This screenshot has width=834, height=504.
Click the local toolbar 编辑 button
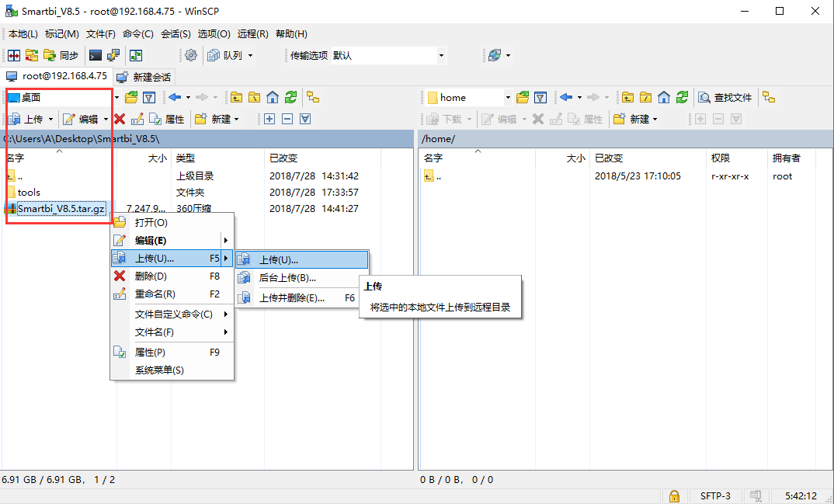(x=81, y=119)
